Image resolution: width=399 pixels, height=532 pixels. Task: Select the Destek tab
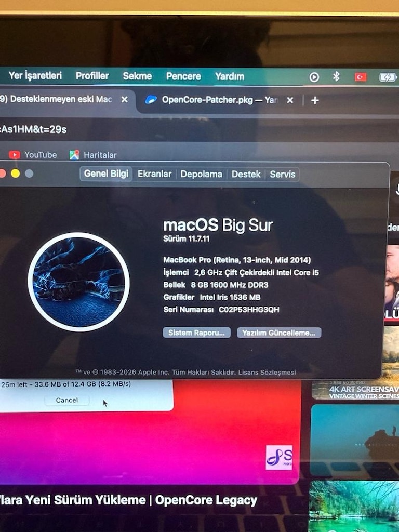(x=246, y=175)
